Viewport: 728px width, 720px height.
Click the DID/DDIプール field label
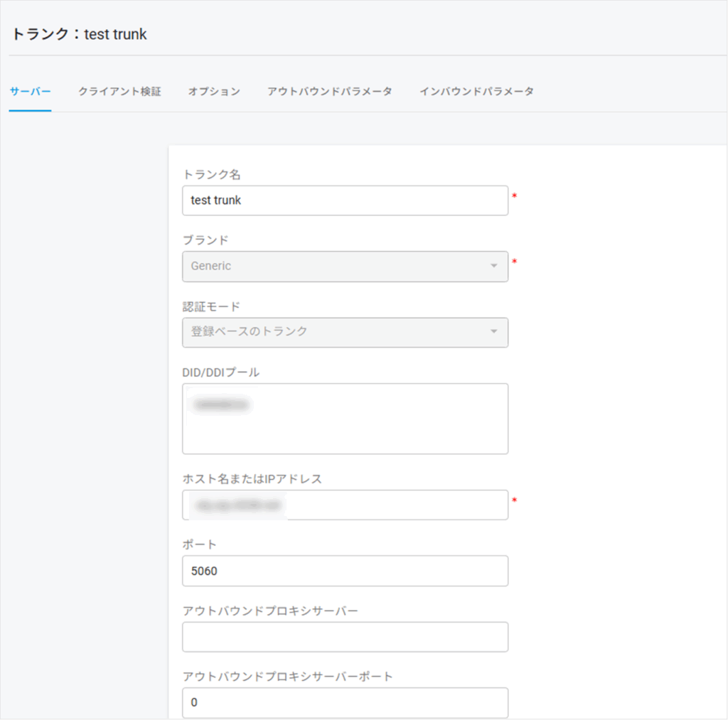221,372
